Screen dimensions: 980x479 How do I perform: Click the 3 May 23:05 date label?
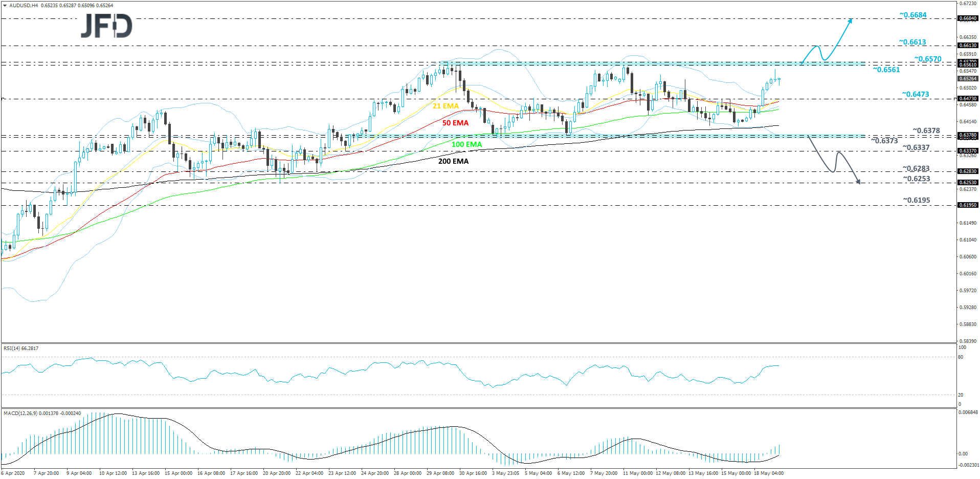coord(506,473)
